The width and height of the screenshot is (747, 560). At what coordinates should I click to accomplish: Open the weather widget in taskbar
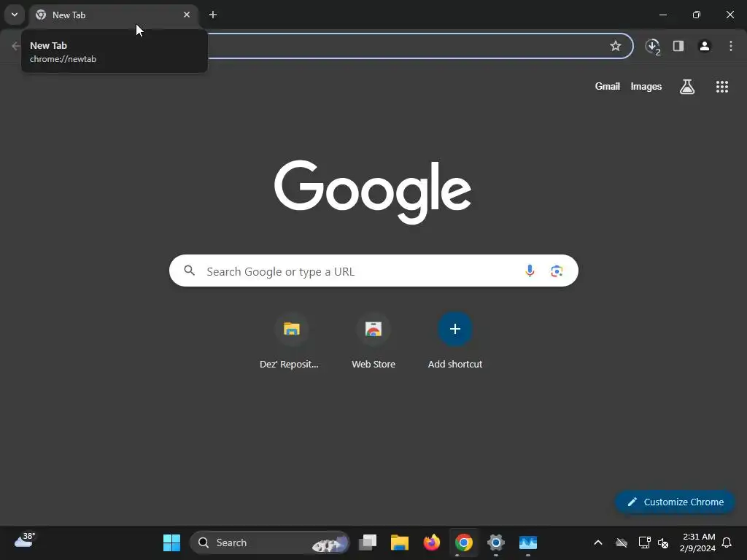coord(24,542)
